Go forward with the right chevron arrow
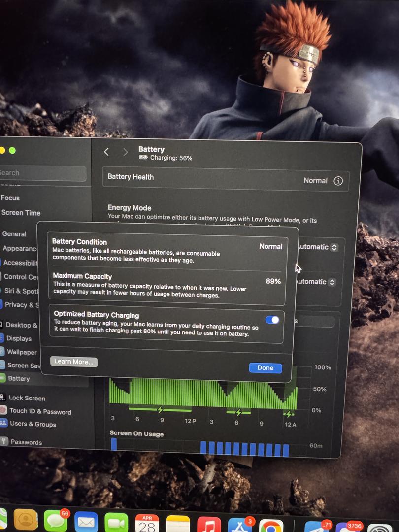The height and width of the screenshot is (532, 399). 125,152
